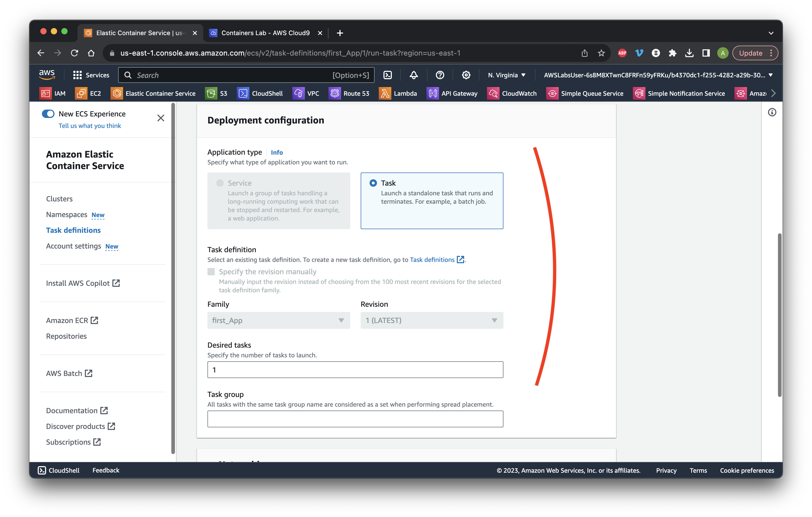Toggle the New ECS Experience switch

48,114
